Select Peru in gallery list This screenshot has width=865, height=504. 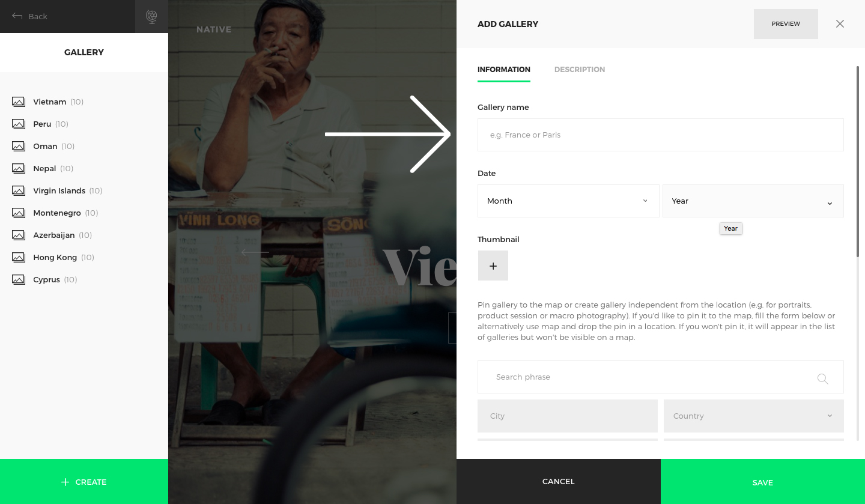click(42, 124)
